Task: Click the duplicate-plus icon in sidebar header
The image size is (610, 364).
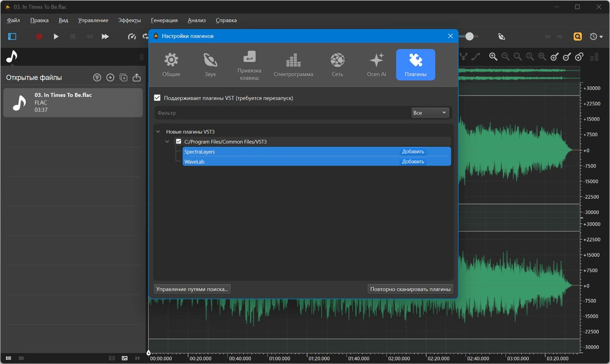Action: pos(124,77)
